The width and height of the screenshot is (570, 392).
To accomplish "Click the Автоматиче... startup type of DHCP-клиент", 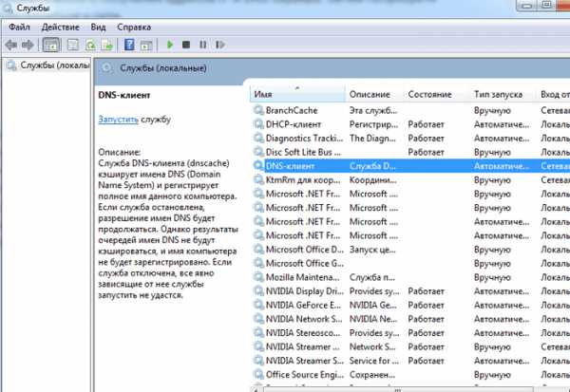I will pyautogui.click(x=502, y=124).
